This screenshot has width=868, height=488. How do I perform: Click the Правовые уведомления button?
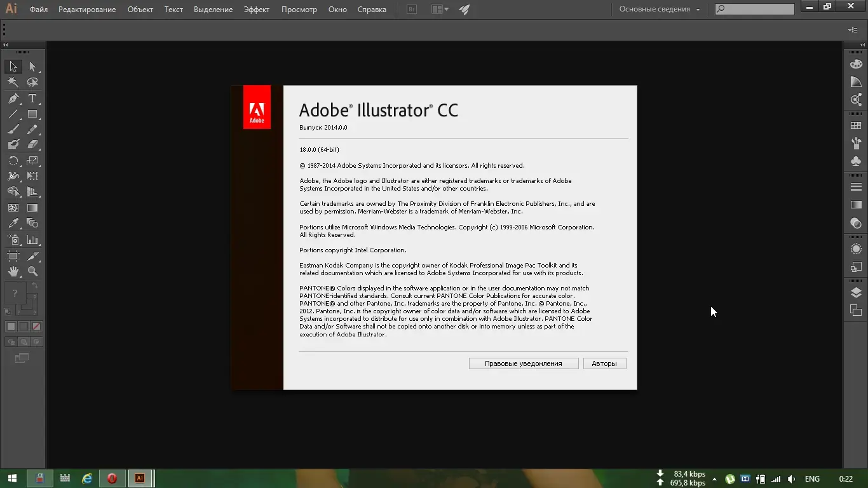click(523, 363)
